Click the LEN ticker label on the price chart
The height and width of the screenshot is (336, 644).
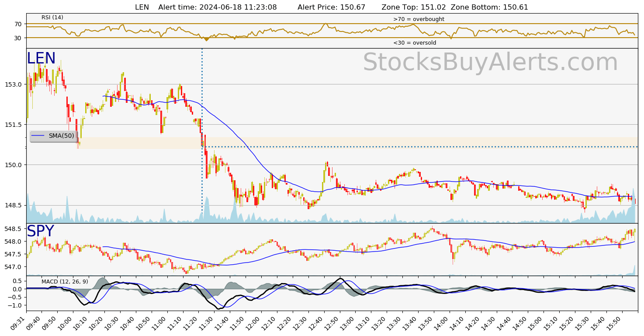41,59
